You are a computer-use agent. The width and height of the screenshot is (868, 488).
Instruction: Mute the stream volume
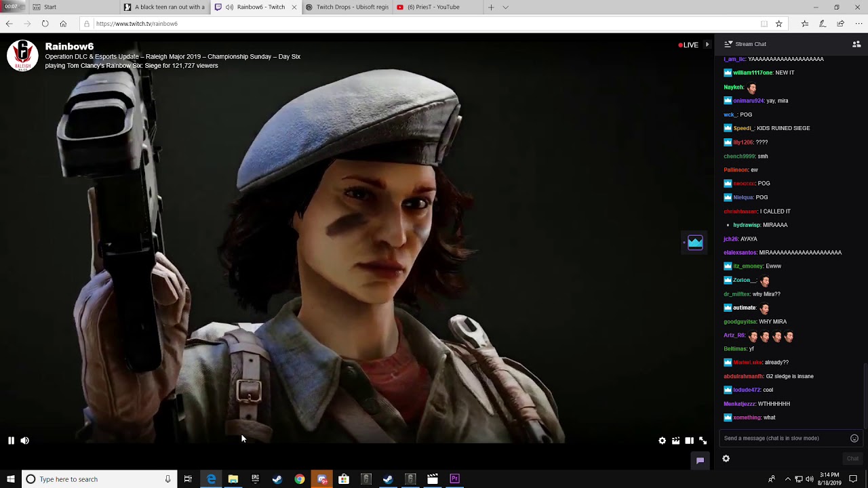(x=25, y=441)
